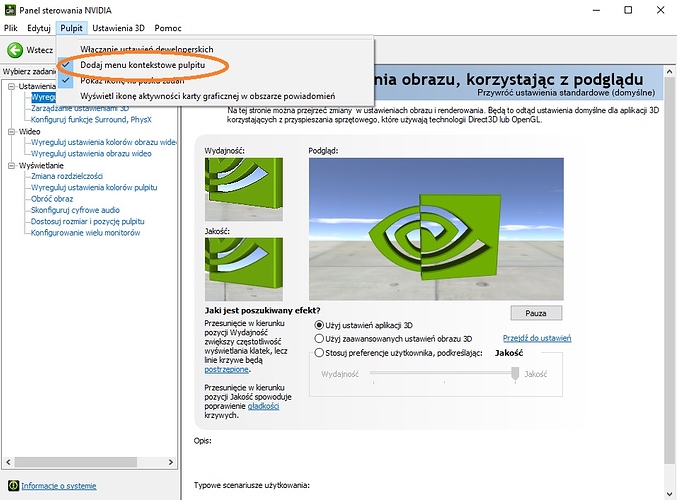Click the main panel scroll-down arrow
The height and width of the screenshot is (500, 677).
(670, 494)
